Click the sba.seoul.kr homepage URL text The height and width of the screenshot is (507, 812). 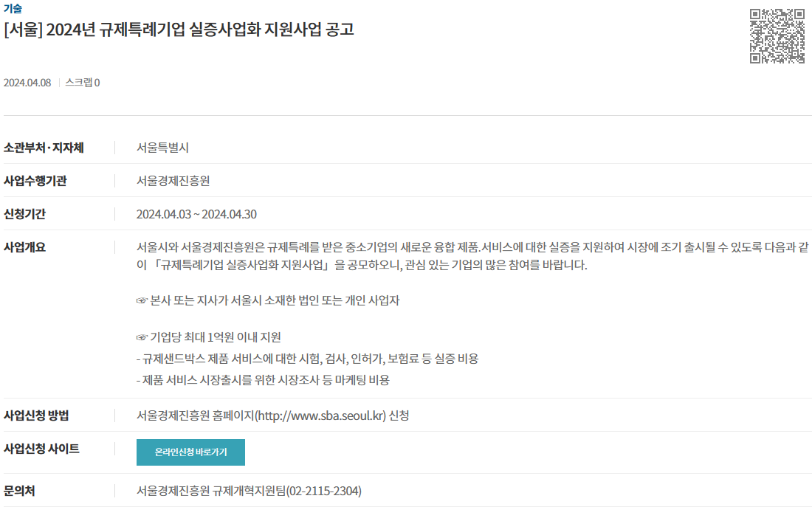point(322,415)
